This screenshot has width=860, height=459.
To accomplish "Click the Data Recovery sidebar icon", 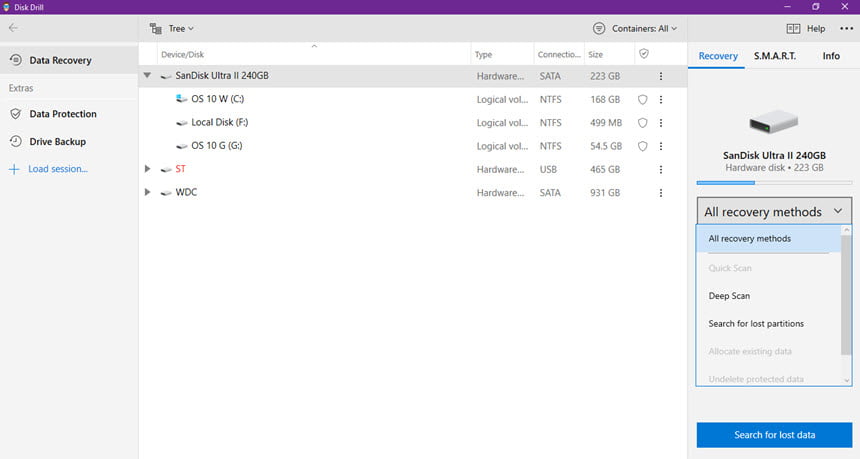I will [x=16, y=60].
